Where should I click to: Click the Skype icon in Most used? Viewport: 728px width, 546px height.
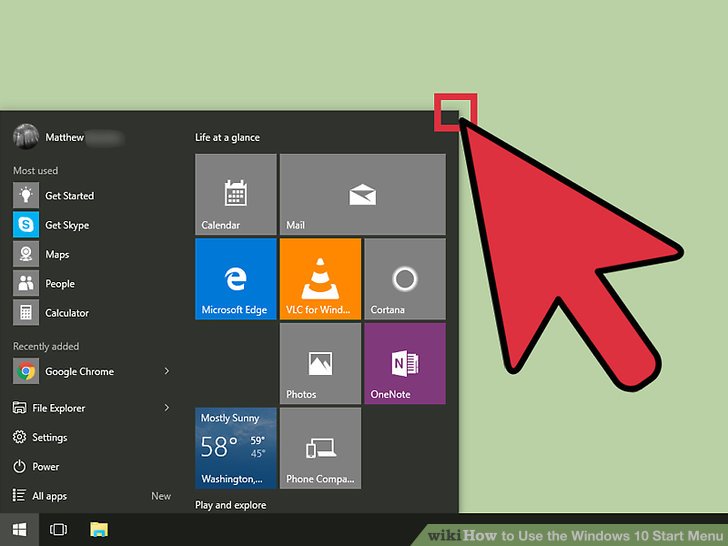pyautogui.click(x=26, y=225)
